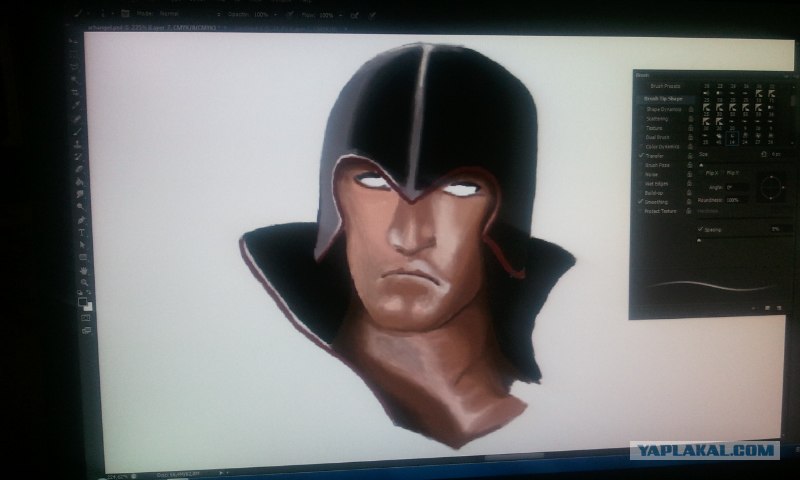The image size is (800, 480).
Task: Enable Noise checkbox
Action: (641, 174)
